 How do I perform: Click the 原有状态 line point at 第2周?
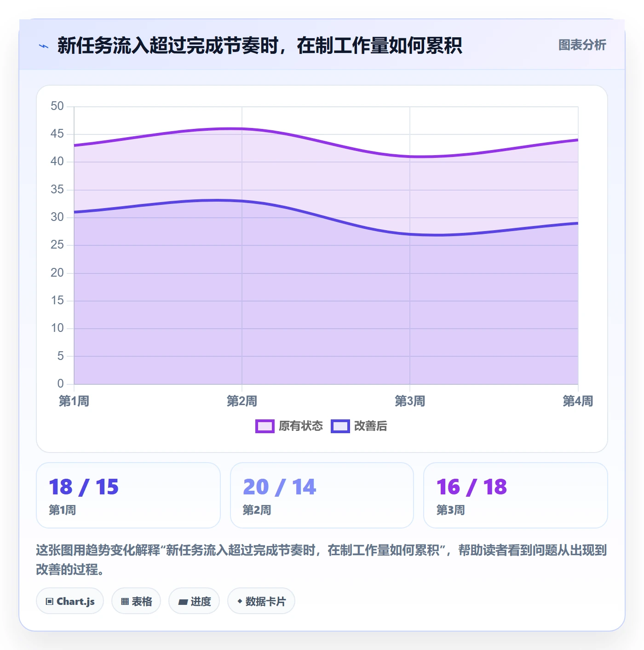click(x=242, y=129)
